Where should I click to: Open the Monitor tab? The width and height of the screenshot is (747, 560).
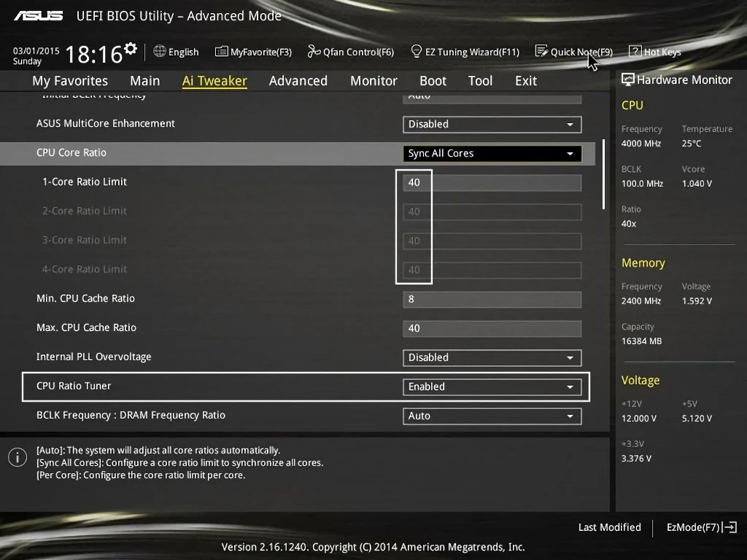[373, 81]
